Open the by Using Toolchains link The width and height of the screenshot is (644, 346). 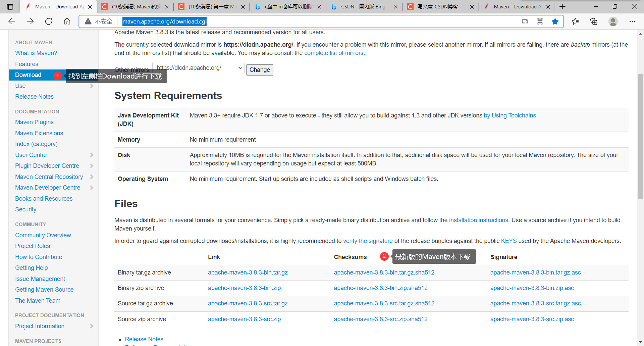tap(510, 115)
